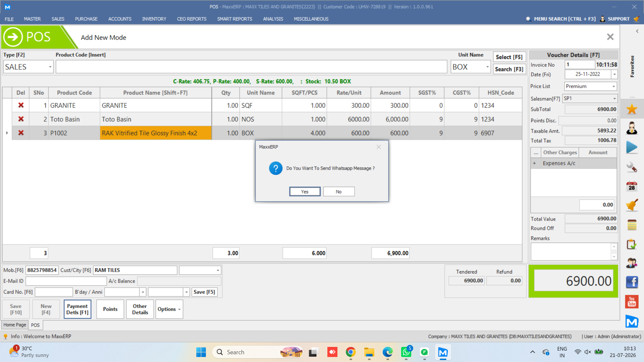Open MENU SEARCH [CTRL + F3]
644x362 pixels.
561,19
